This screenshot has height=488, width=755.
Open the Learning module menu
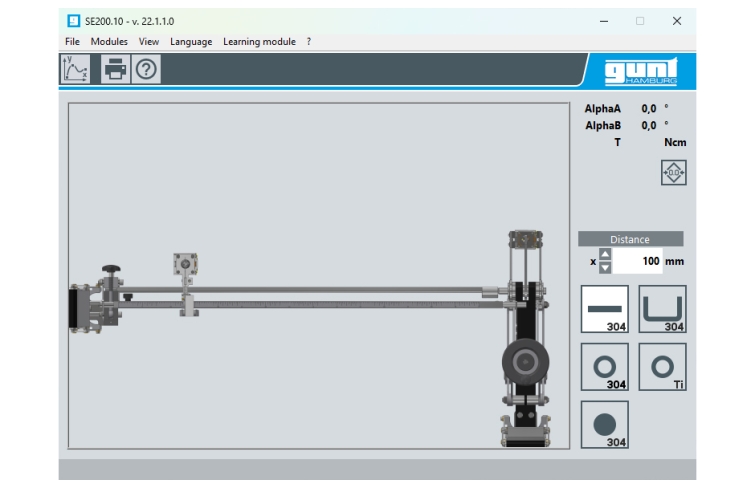pos(260,42)
